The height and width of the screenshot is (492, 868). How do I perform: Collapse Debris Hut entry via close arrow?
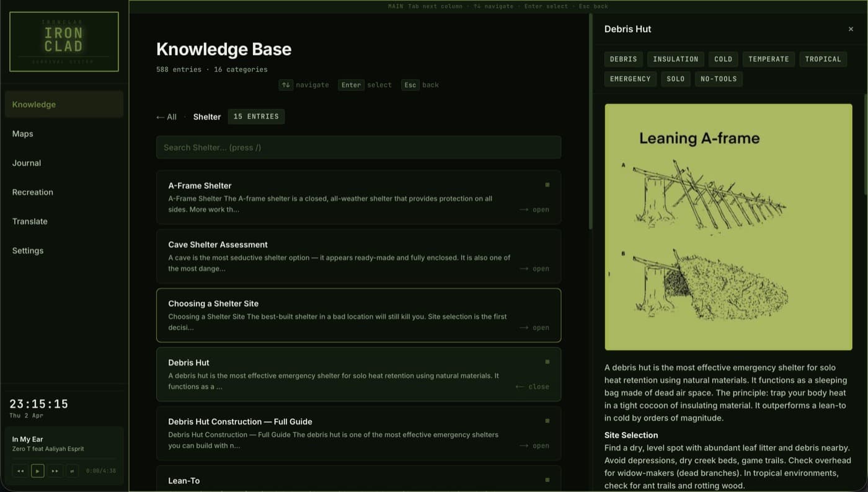(x=532, y=387)
